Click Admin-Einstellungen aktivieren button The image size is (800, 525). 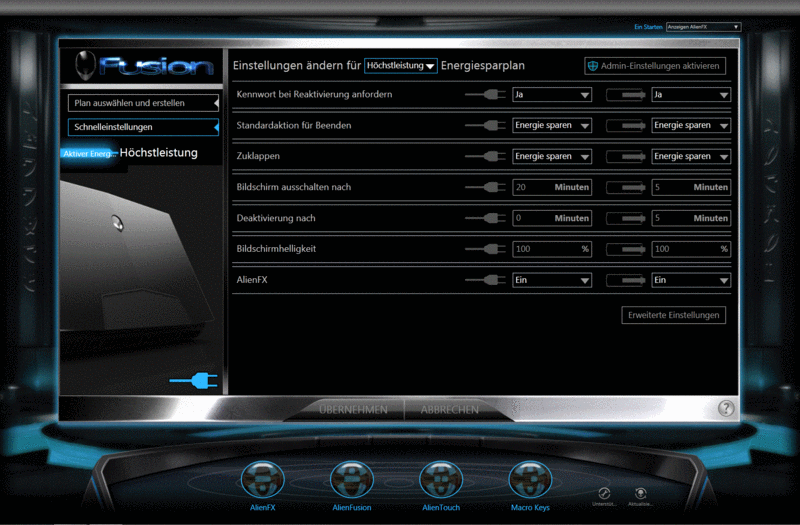click(655, 66)
